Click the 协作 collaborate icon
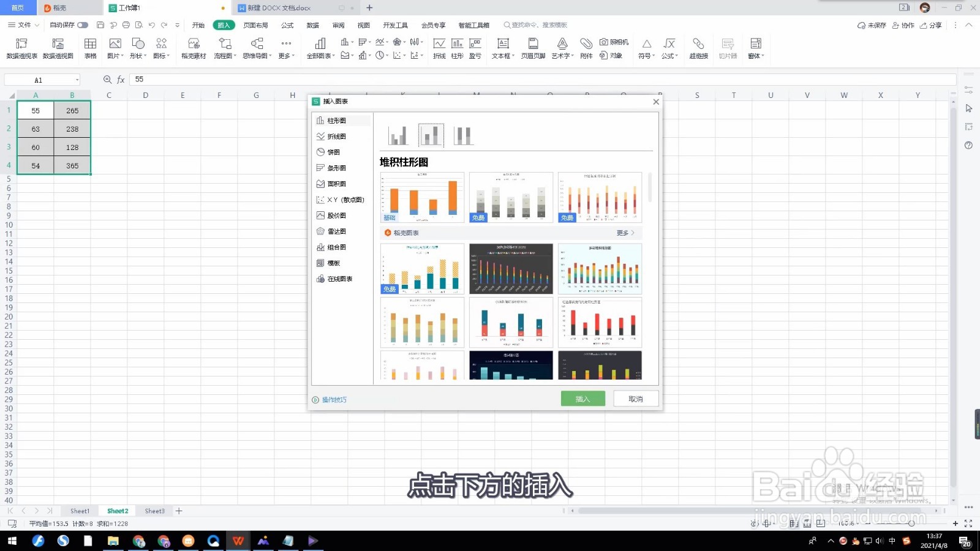 click(x=903, y=25)
